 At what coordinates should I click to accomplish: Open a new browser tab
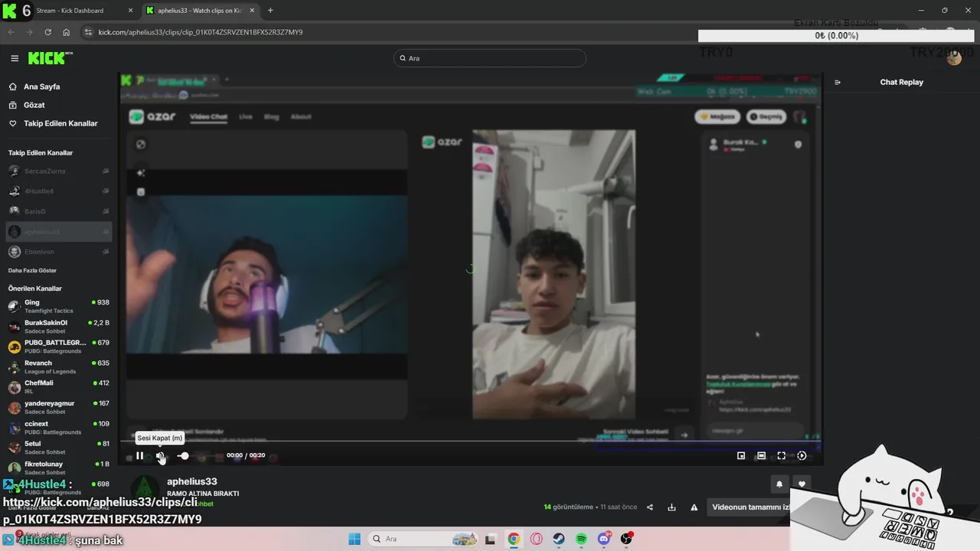tap(270, 11)
